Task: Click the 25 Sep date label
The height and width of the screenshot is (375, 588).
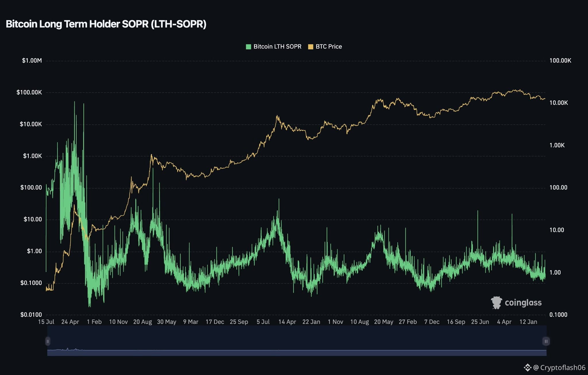Action: pyautogui.click(x=239, y=322)
